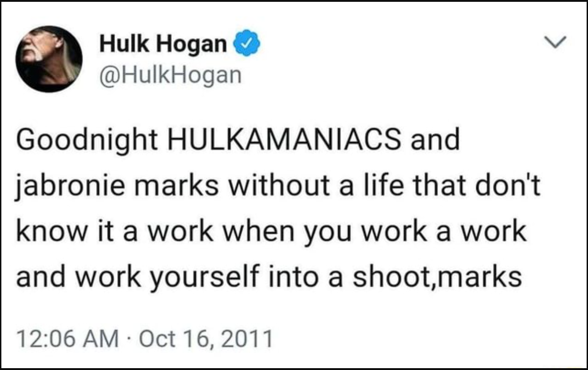Click Hulk Hogan's profile avatar picture
Viewport: 588px width, 370px height.
point(49,58)
